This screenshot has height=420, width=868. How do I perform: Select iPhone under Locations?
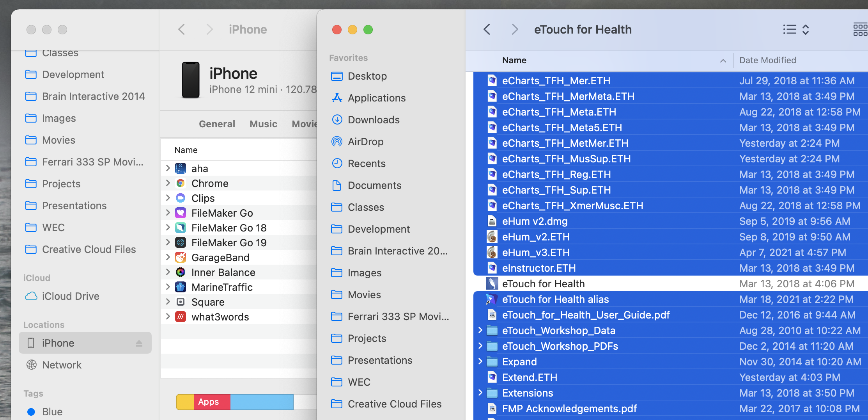tap(85, 343)
